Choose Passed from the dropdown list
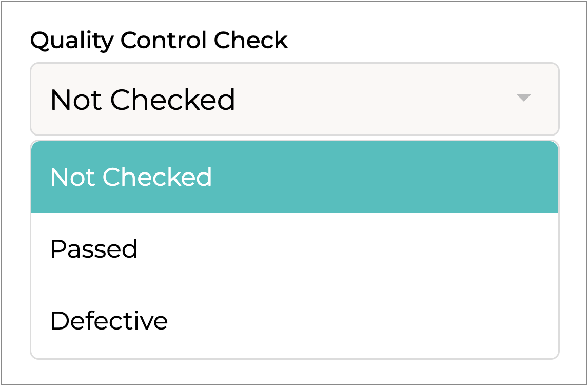 coord(295,249)
